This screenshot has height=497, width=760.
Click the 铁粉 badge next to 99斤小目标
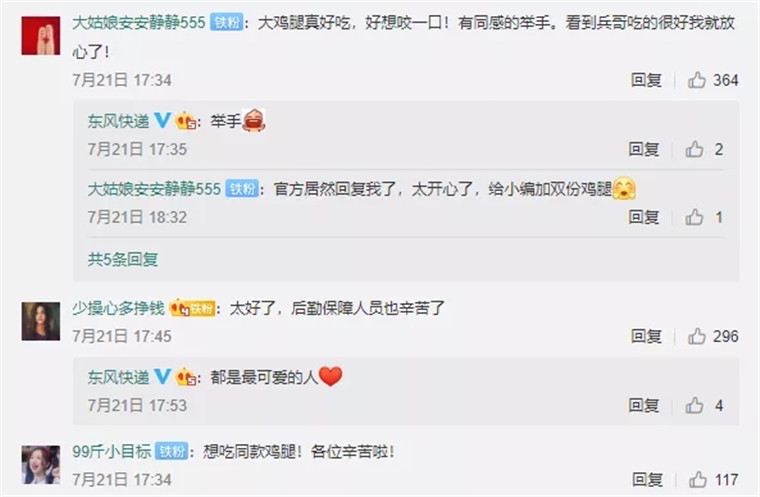coord(172,451)
